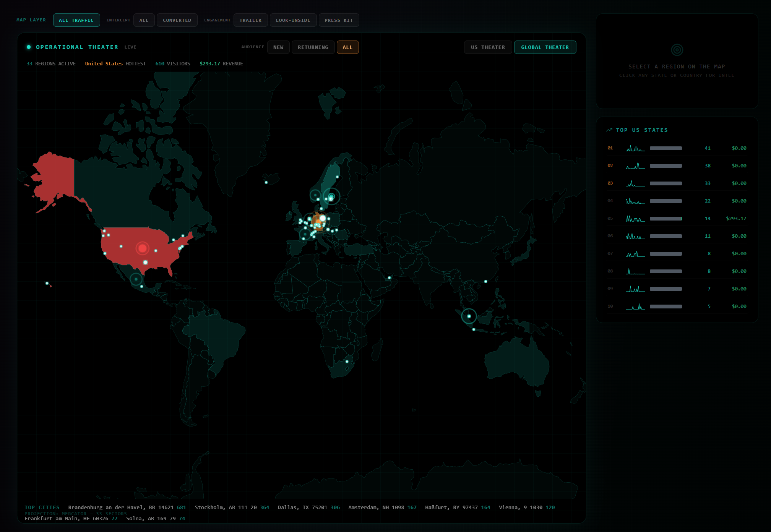
Task: Click Vienna, 9 1030 top city
Action: pos(527,508)
